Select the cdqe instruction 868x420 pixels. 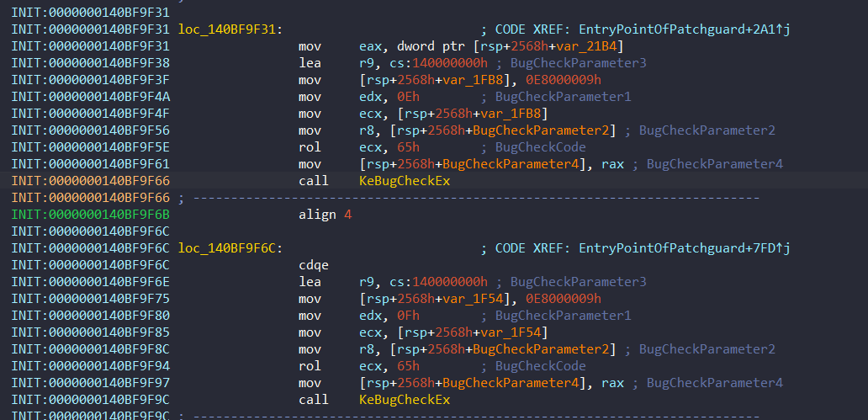(x=314, y=265)
